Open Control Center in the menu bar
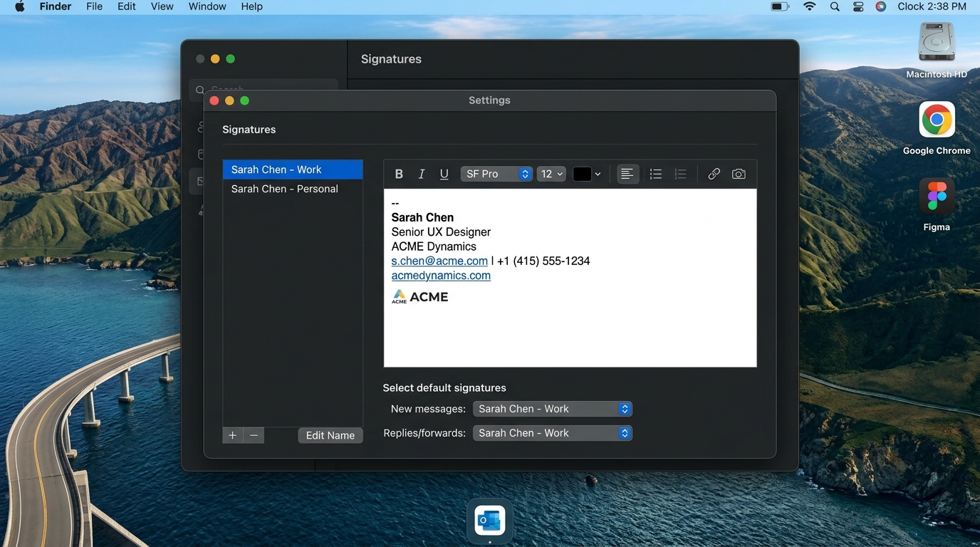The image size is (980, 547). (x=858, y=6)
